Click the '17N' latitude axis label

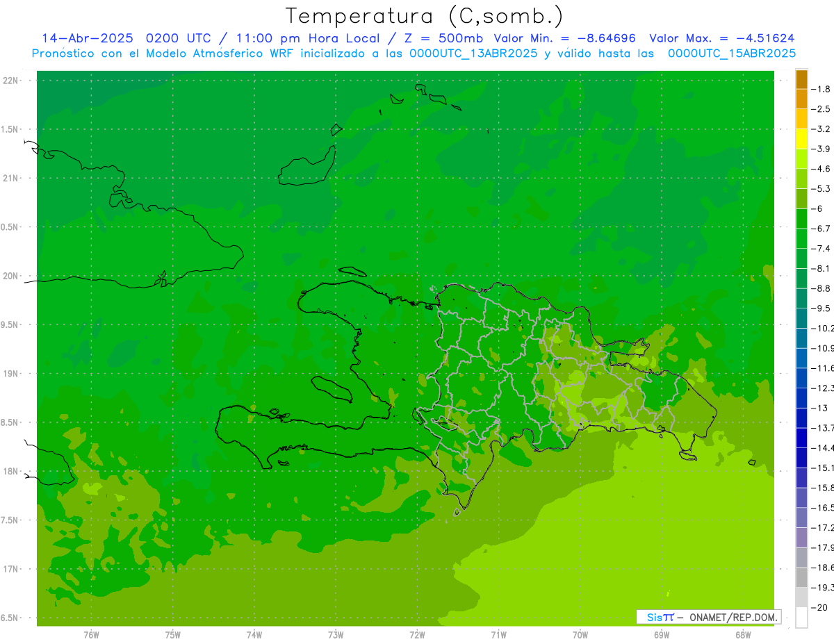12,569
